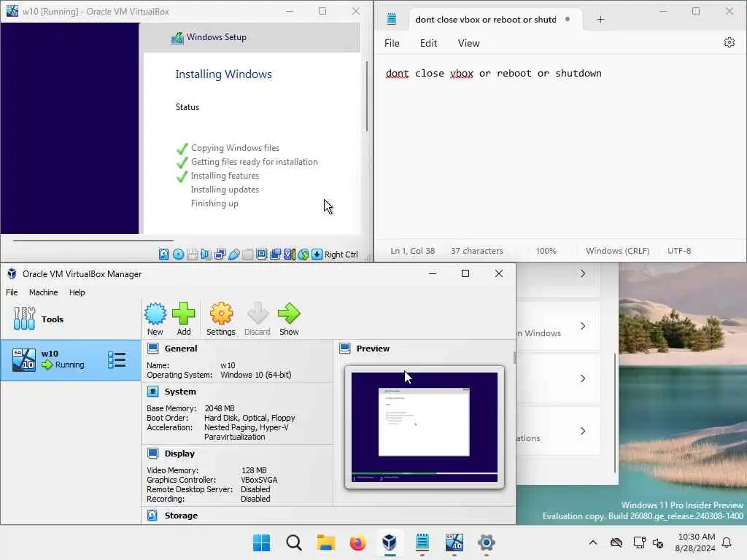Click Notepad taskbar icon
Screen dimensions: 747x560
point(422,542)
